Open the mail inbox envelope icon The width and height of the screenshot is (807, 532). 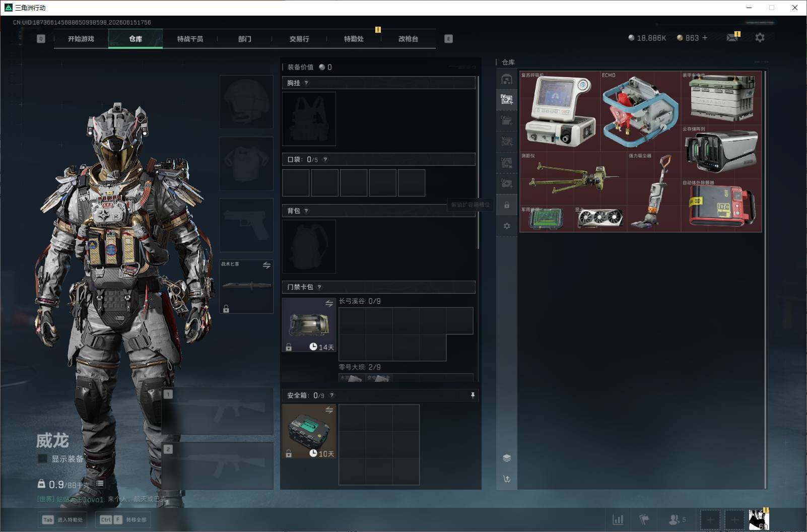tap(732, 38)
